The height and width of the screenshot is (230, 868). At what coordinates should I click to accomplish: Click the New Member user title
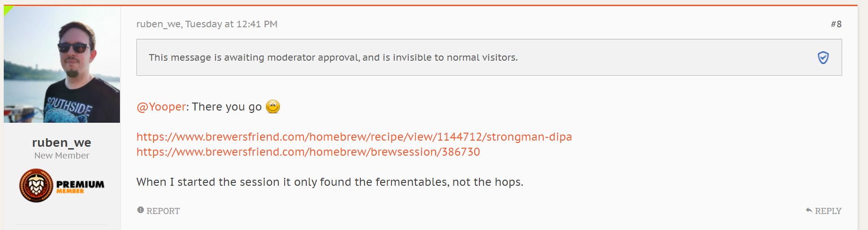62,156
